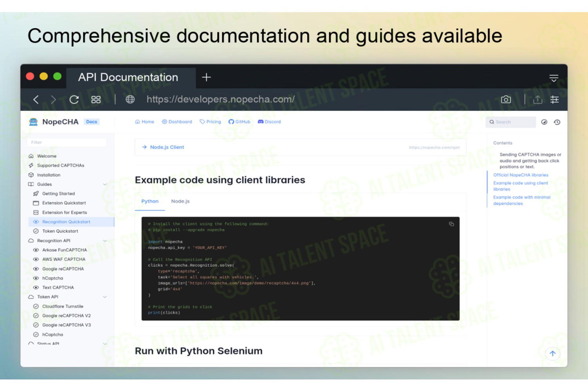This screenshot has height=392, width=588.
Task: Click the Installation box icon
Action: click(31, 175)
